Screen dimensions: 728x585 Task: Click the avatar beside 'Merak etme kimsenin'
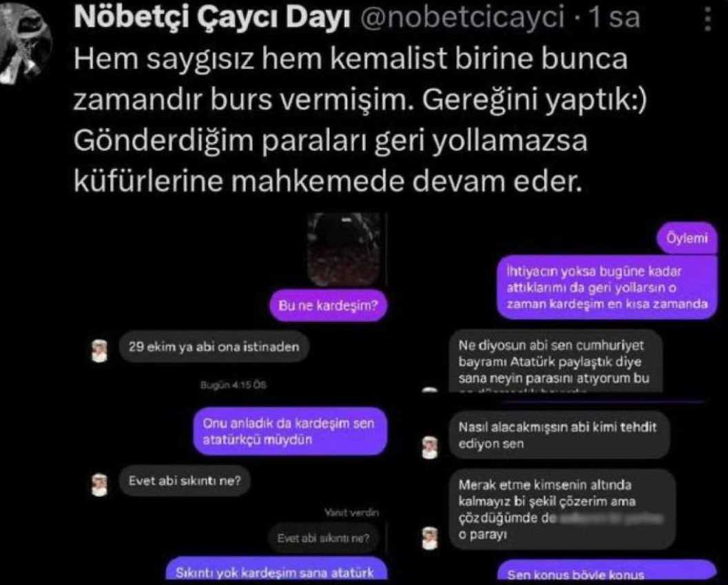point(430,539)
